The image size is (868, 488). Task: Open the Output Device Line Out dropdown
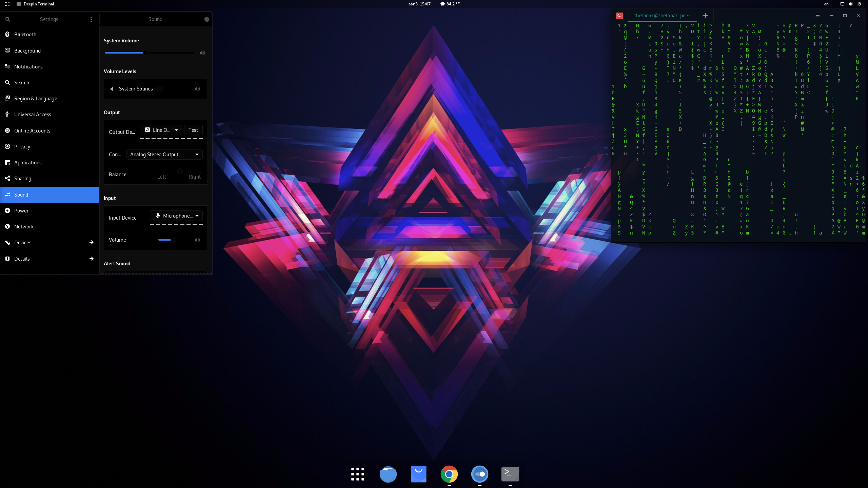click(x=161, y=130)
